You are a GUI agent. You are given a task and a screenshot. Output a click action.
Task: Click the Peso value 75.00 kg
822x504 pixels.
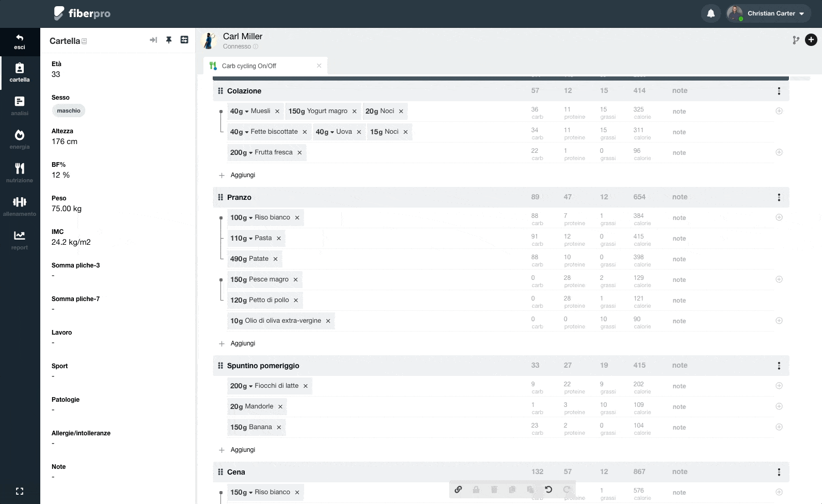67,209
